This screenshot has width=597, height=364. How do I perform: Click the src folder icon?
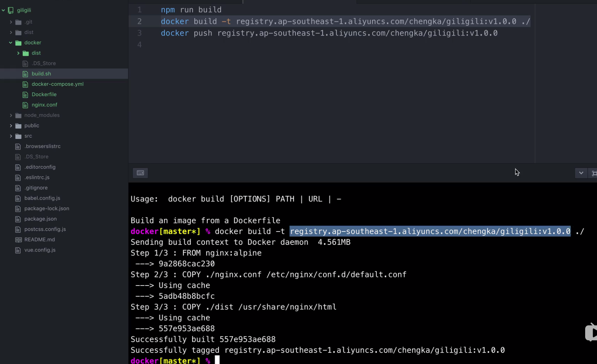[x=18, y=136]
